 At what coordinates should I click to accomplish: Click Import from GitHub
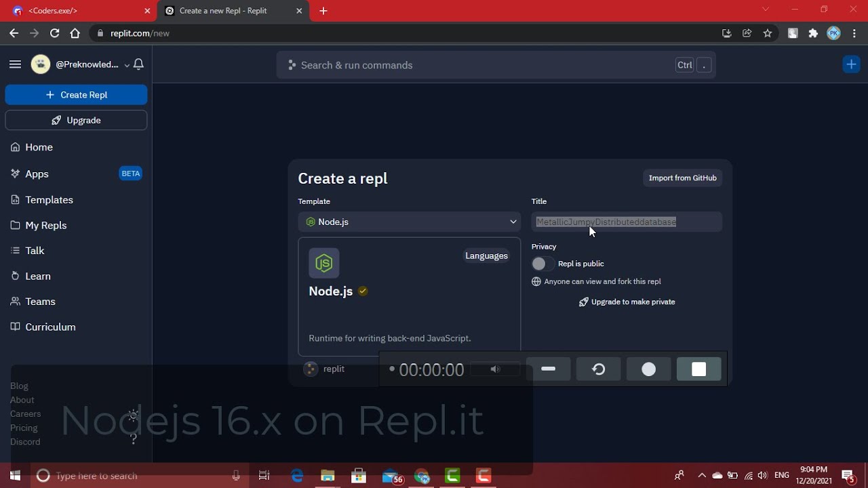(682, 178)
